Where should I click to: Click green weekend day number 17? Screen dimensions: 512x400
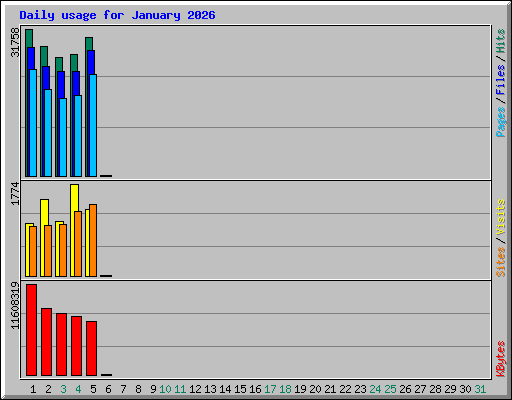[x=270, y=389]
